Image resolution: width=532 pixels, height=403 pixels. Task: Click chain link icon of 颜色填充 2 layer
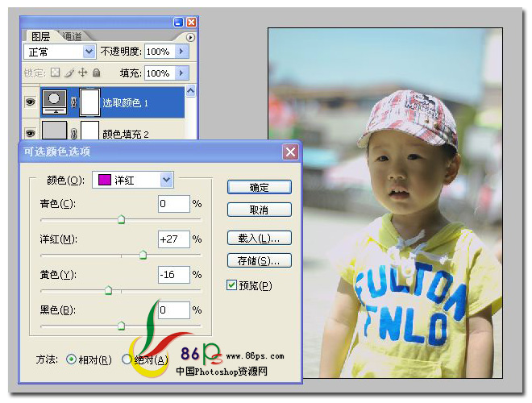coord(73,134)
